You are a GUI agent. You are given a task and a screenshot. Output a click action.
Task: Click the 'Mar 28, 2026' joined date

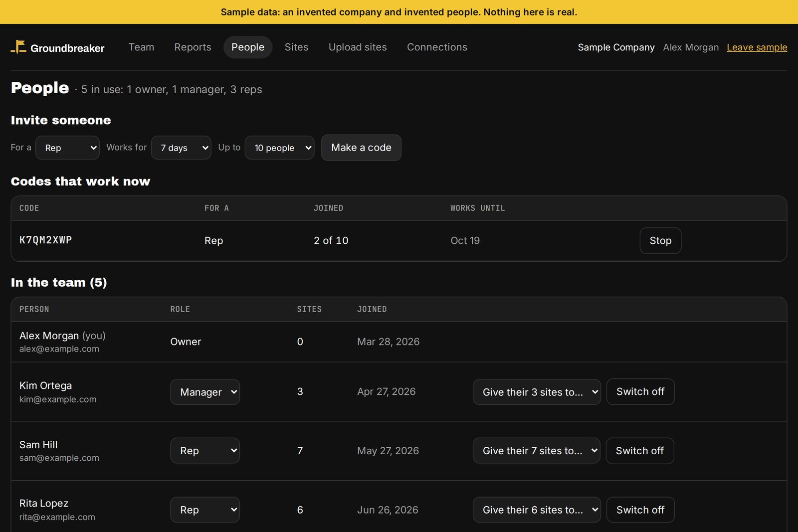pyautogui.click(x=388, y=342)
